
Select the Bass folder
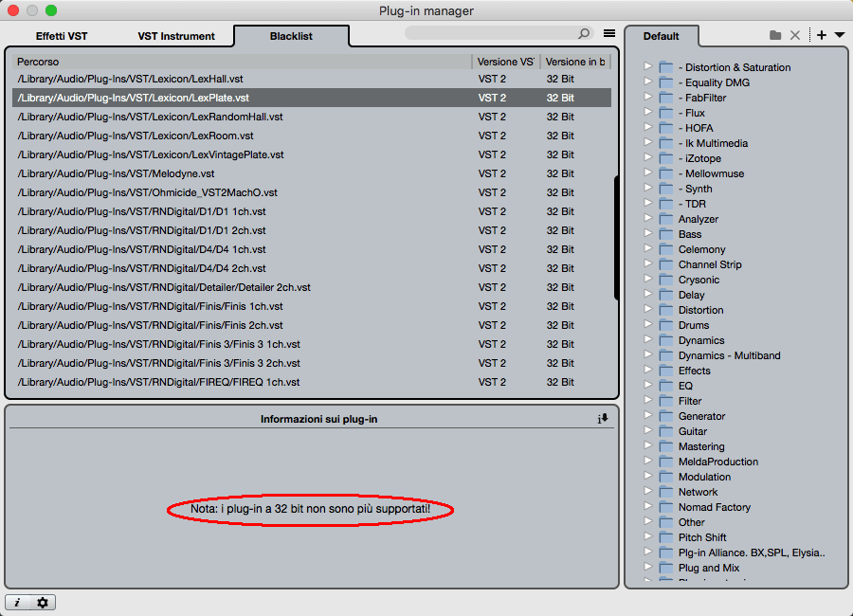[690, 234]
